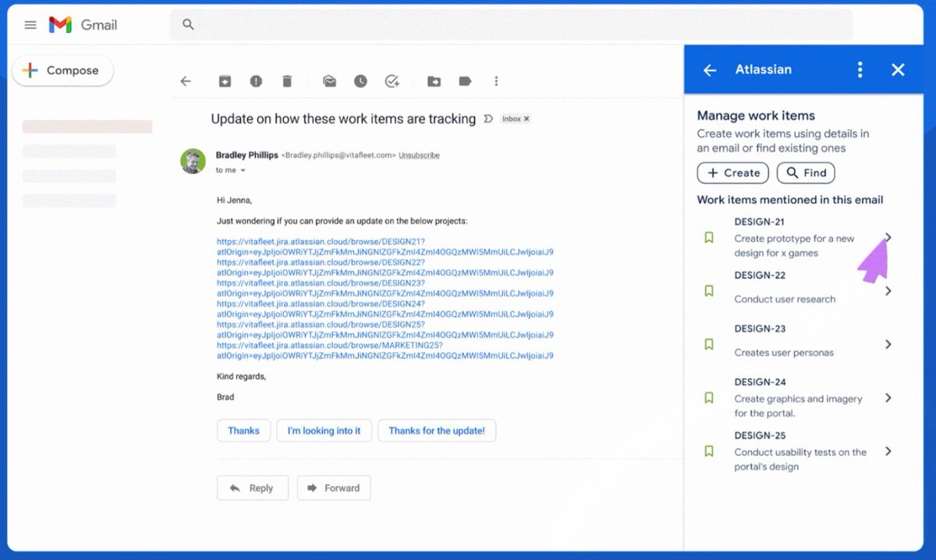Viewport: 936px width, 560px height.
Task: Click the search magnifier icon
Action: 188,25
